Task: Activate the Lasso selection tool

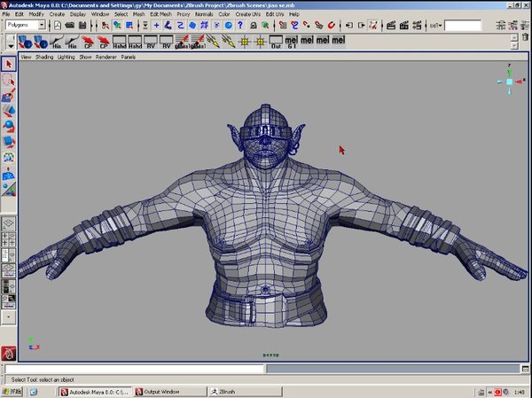Action: (x=9, y=80)
